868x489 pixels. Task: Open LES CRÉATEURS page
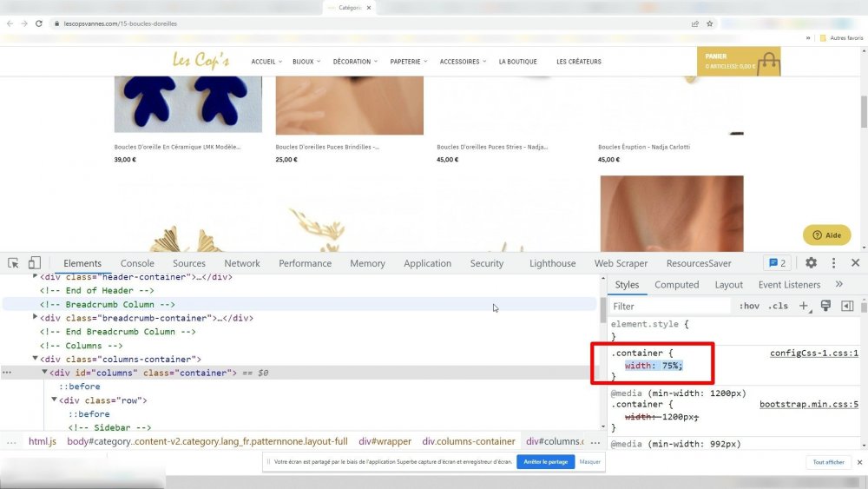click(x=578, y=62)
